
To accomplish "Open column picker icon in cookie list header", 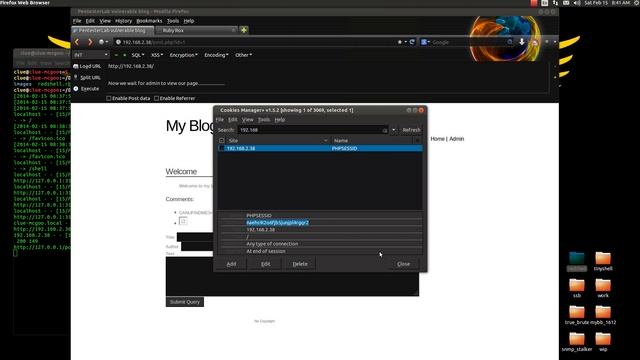I will (417, 140).
